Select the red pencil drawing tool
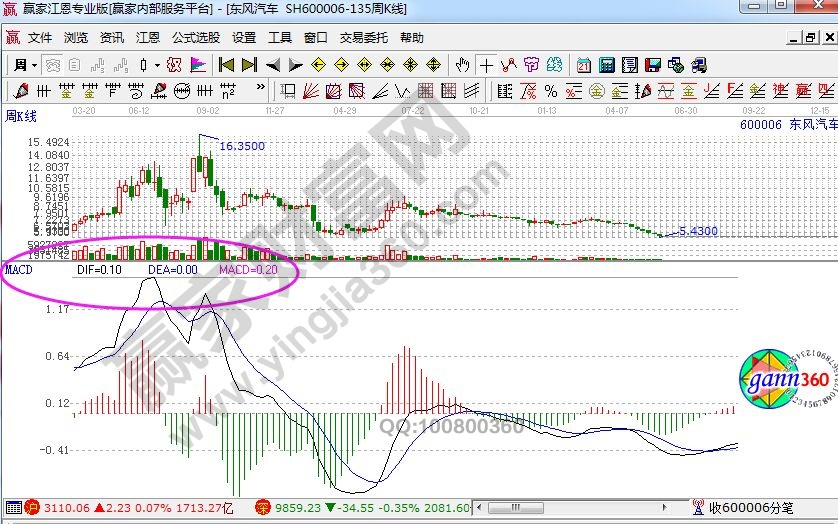Screen dimensions: 838x524 point(20,91)
